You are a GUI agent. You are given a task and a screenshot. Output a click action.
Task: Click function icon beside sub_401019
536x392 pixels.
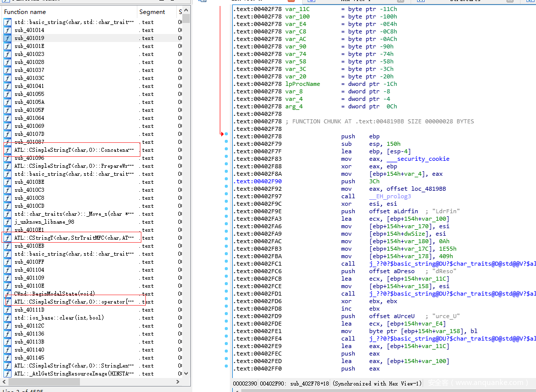(x=7, y=38)
